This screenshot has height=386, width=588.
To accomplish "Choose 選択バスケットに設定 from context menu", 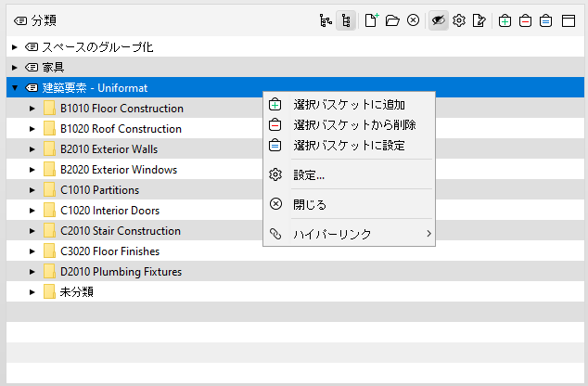I will click(349, 145).
